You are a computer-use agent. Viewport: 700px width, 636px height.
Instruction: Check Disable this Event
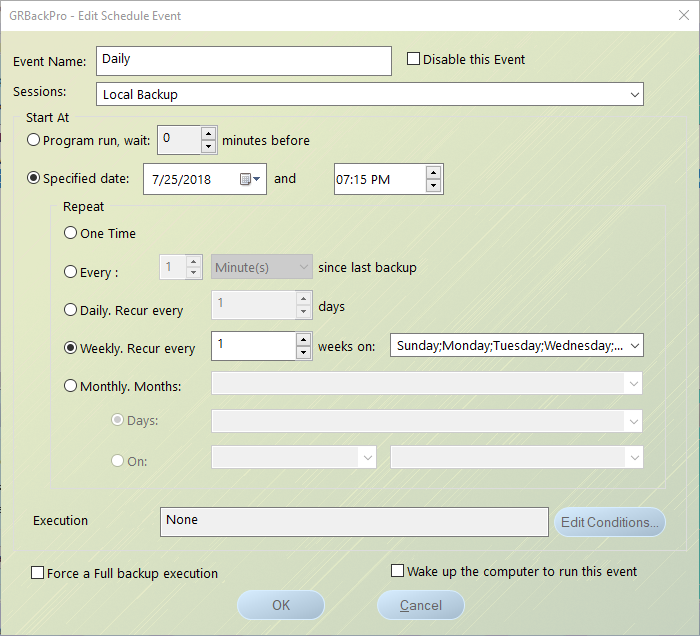click(413, 59)
